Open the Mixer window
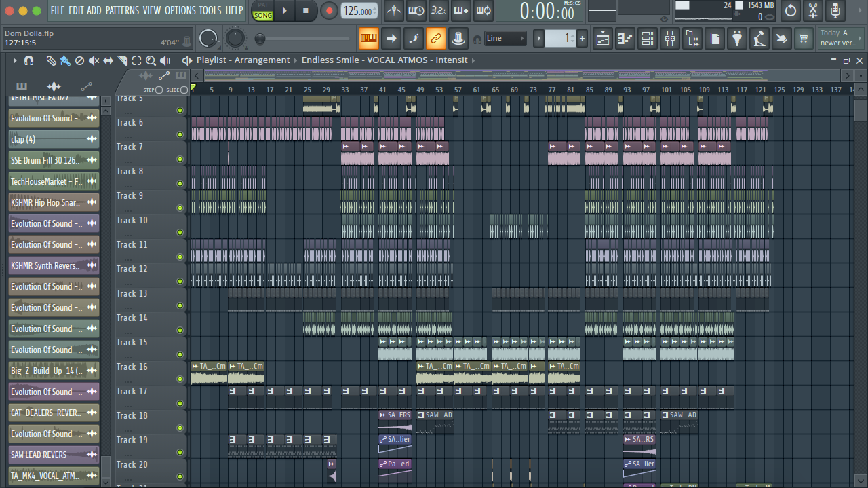 (x=669, y=39)
